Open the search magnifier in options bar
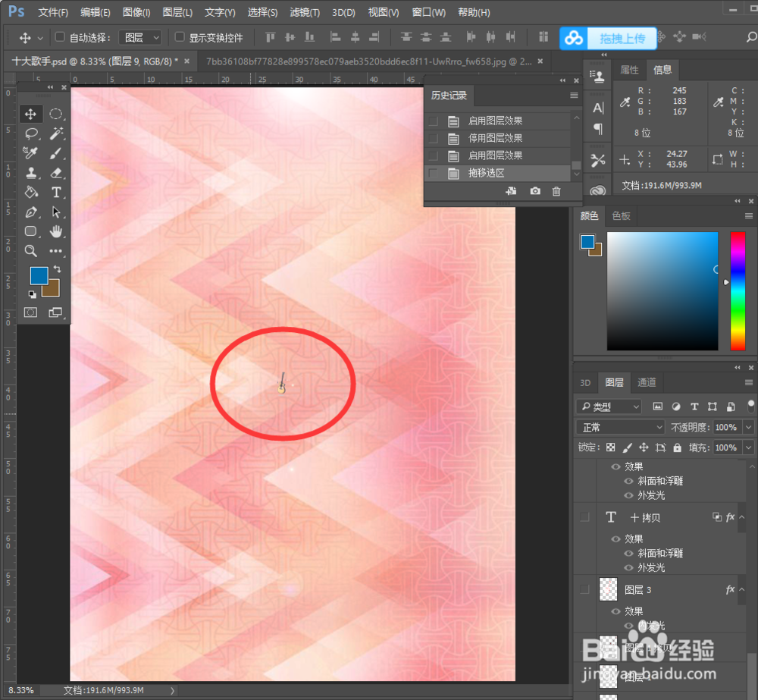This screenshot has height=700, width=758. pyautogui.click(x=750, y=36)
